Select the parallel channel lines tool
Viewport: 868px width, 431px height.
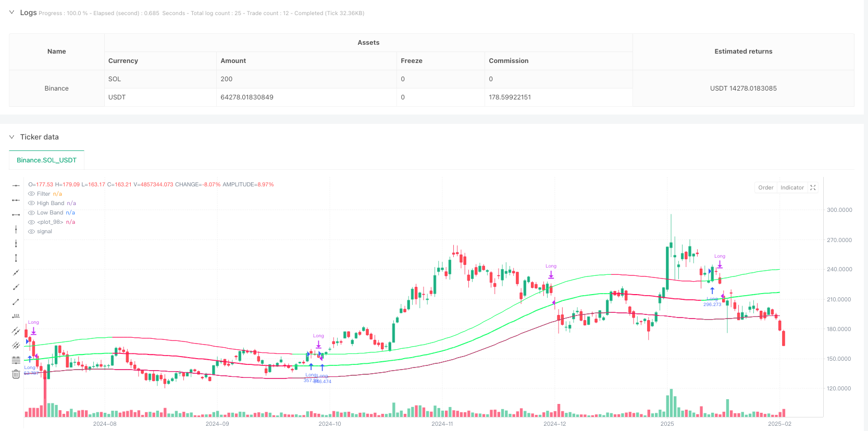click(x=16, y=331)
